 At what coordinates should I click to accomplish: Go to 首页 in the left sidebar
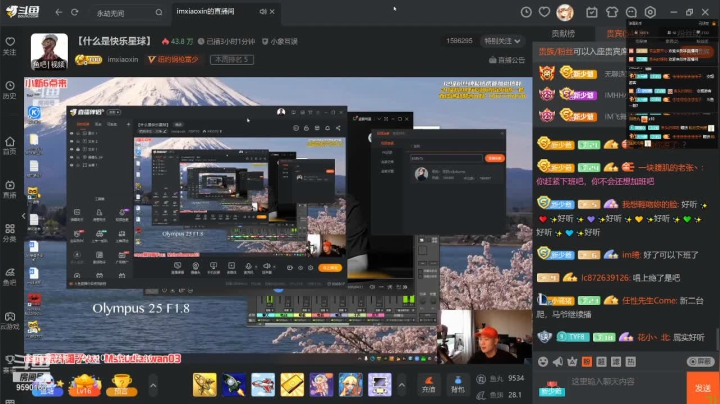[x=10, y=146]
